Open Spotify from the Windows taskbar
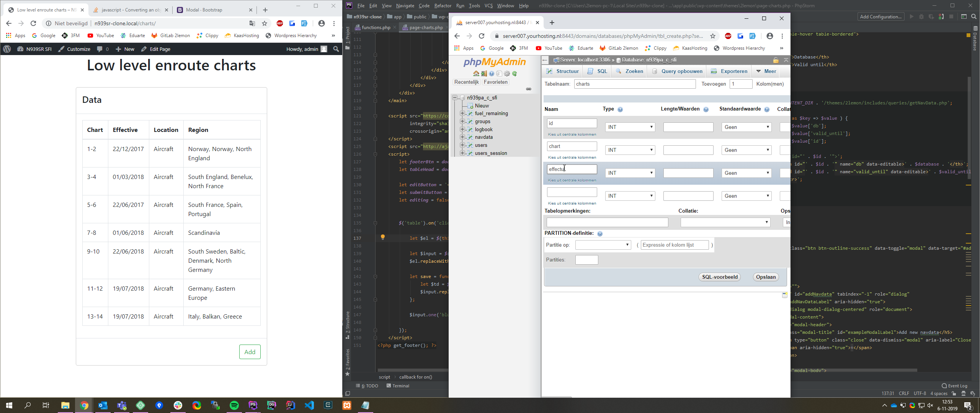 pos(234,405)
